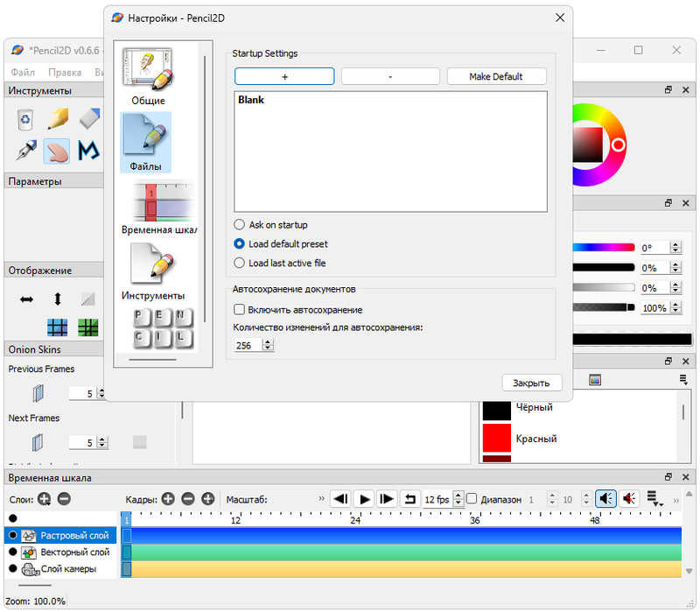Click the Make Default button
Screen dimensions: 700x612
pos(497,76)
